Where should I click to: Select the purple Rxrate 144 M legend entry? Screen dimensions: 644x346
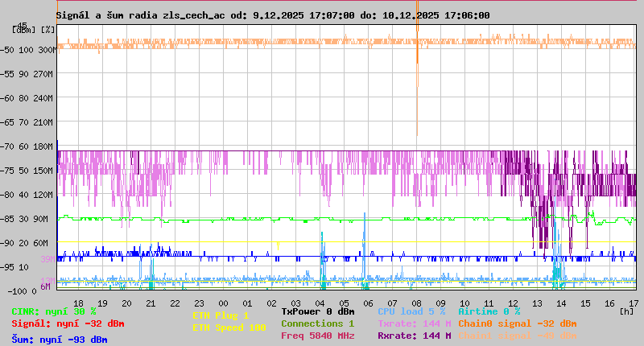click(x=414, y=336)
